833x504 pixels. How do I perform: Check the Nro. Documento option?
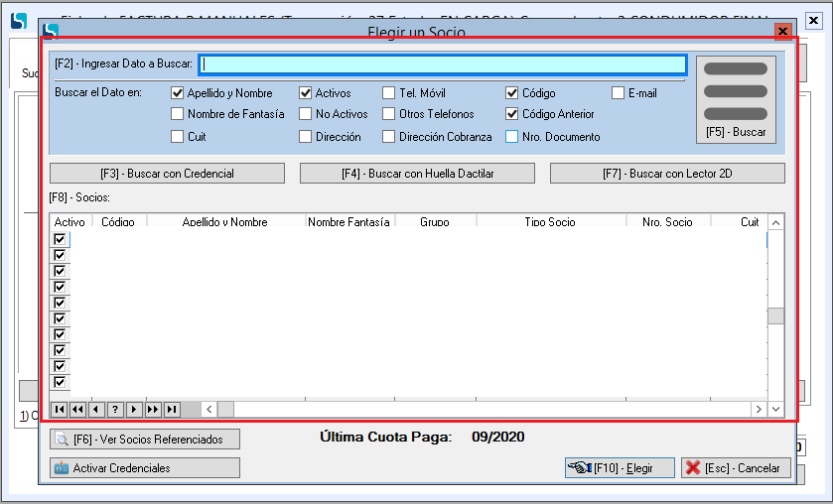pyautogui.click(x=512, y=137)
